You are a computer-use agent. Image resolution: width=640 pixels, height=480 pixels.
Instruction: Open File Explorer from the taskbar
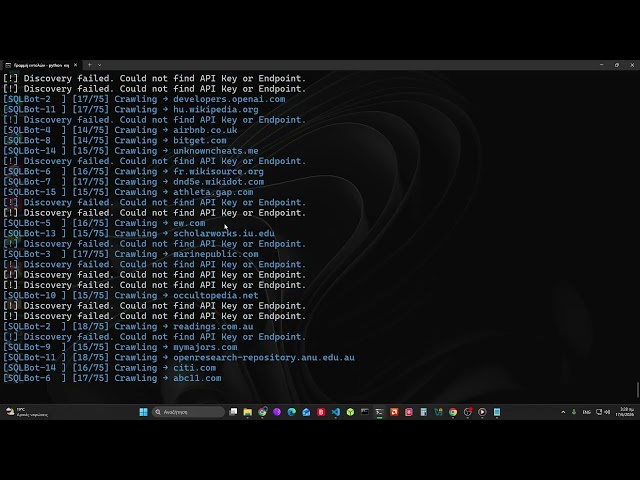point(248,412)
